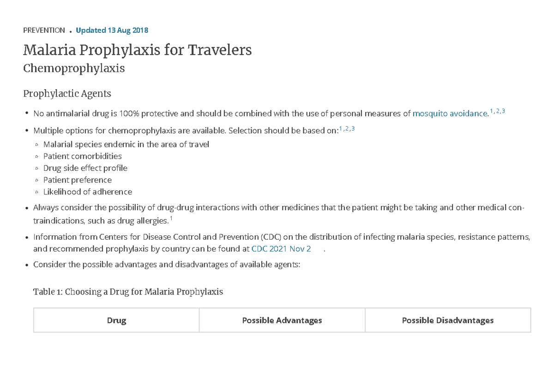
Task: Open citation 1 after "drug allergies"
Action: [171, 218]
